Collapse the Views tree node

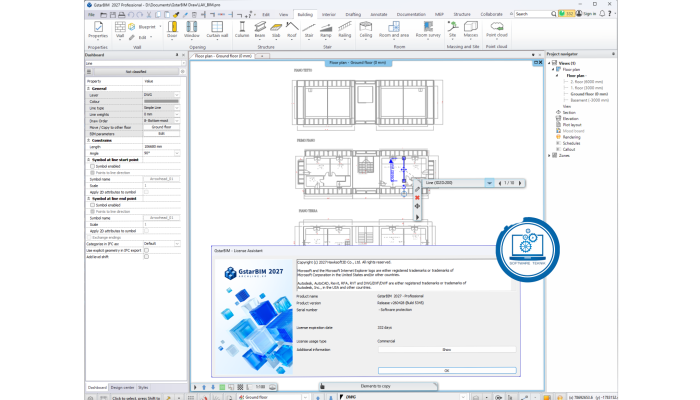point(550,63)
